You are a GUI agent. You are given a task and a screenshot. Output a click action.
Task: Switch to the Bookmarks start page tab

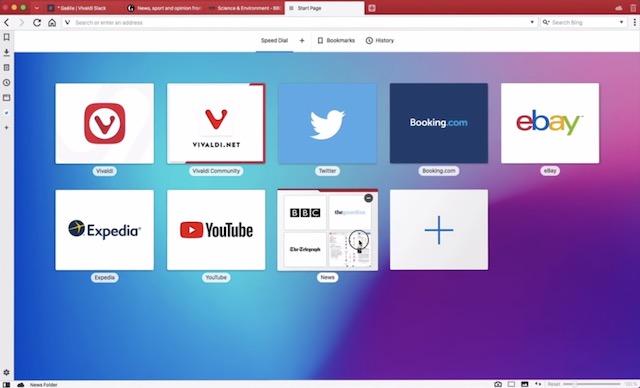pyautogui.click(x=336, y=40)
